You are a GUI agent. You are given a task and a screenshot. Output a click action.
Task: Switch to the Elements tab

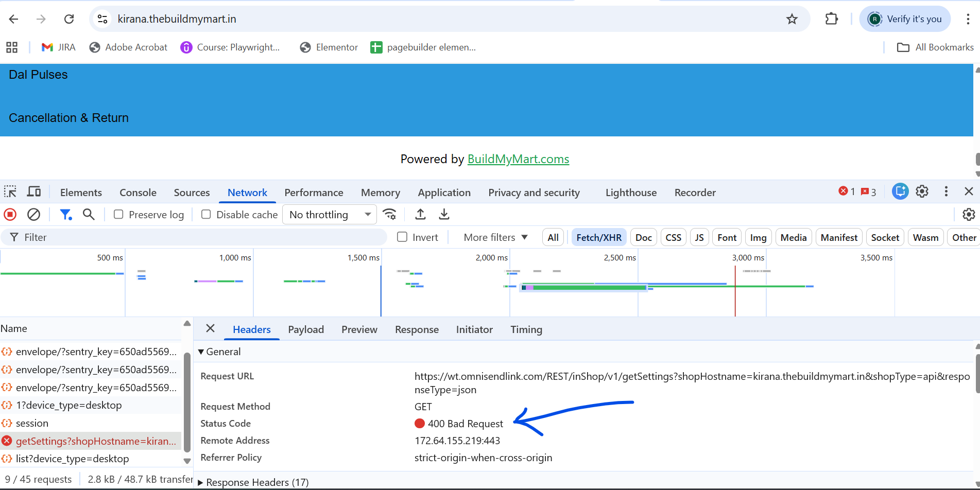(81, 192)
